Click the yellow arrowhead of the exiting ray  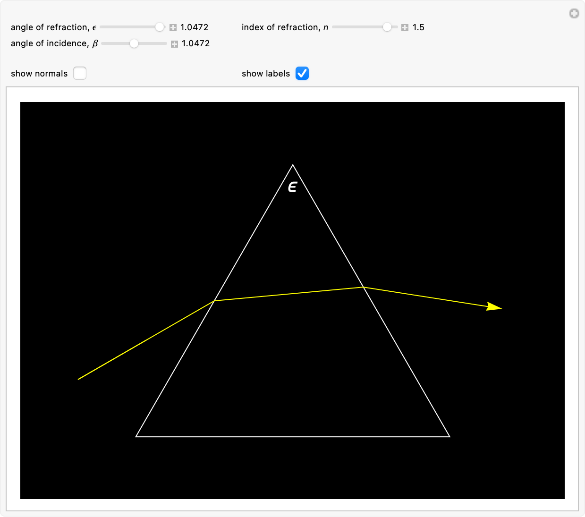[494, 307]
